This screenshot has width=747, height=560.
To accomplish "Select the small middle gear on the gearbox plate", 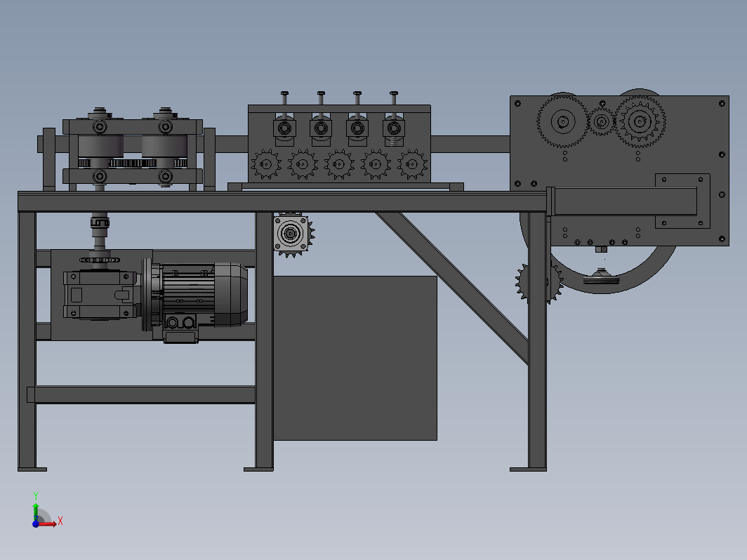I will click(601, 122).
